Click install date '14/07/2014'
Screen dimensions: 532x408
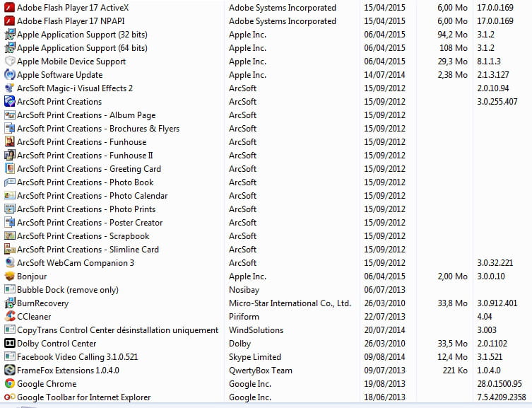coord(385,75)
